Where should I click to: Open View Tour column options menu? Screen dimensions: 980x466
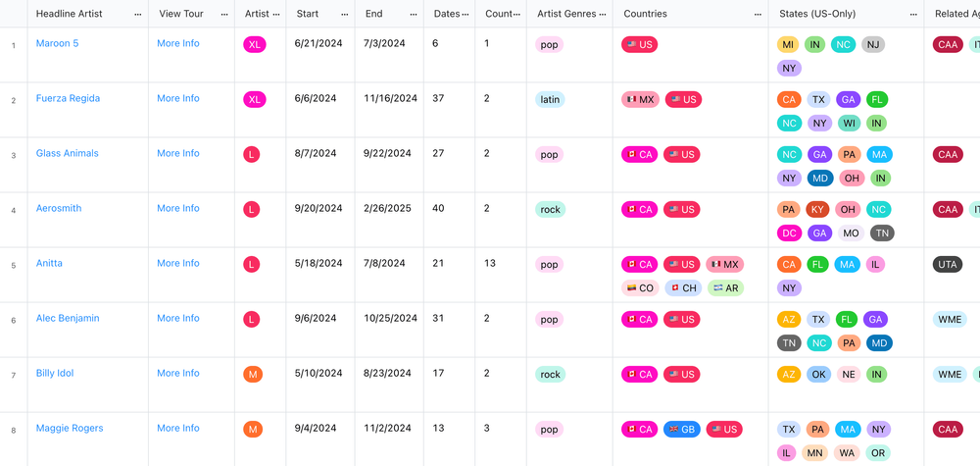pyautogui.click(x=224, y=14)
